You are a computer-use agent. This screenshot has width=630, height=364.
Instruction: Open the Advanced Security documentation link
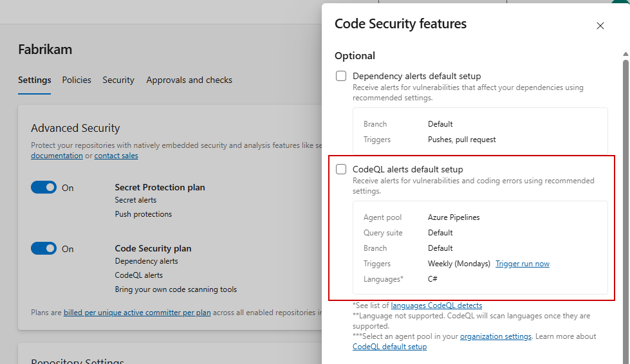pyautogui.click(x=57, y=156)
